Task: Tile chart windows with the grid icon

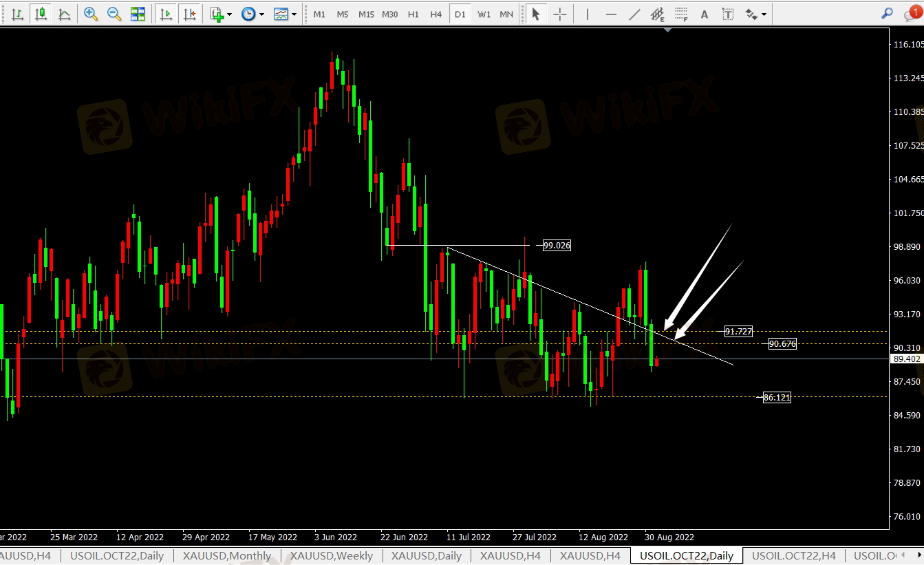Action: coord(138,14)
